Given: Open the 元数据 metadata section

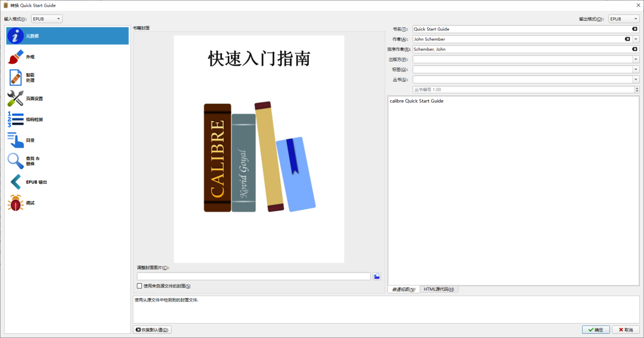Looking at the screenshot, I should point(67,36).
